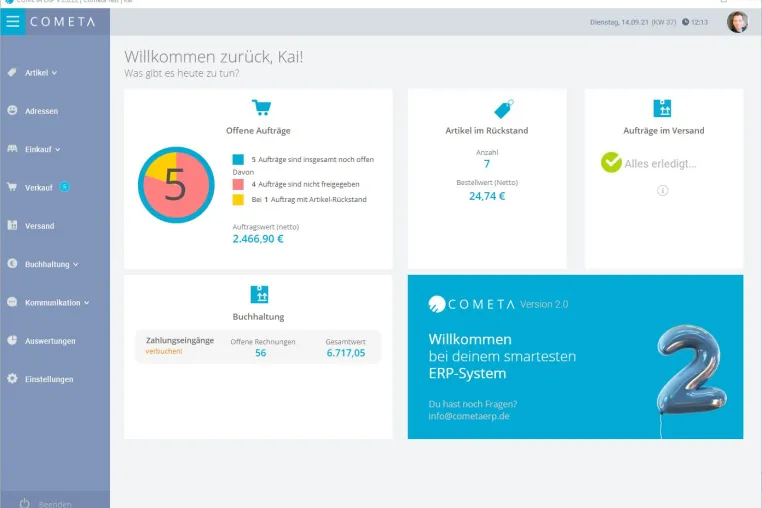Click the info@cometaerp.de email link

(x=469, y=416)
